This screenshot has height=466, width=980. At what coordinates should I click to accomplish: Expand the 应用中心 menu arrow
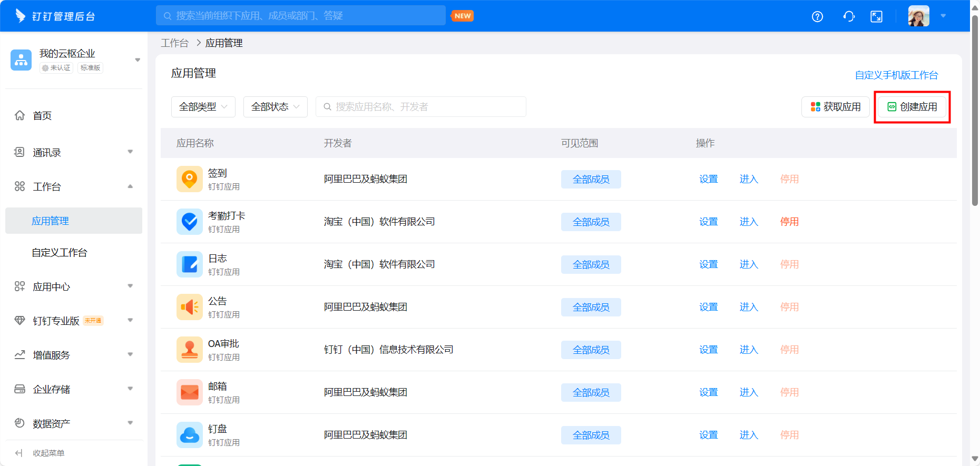(130, 286)
